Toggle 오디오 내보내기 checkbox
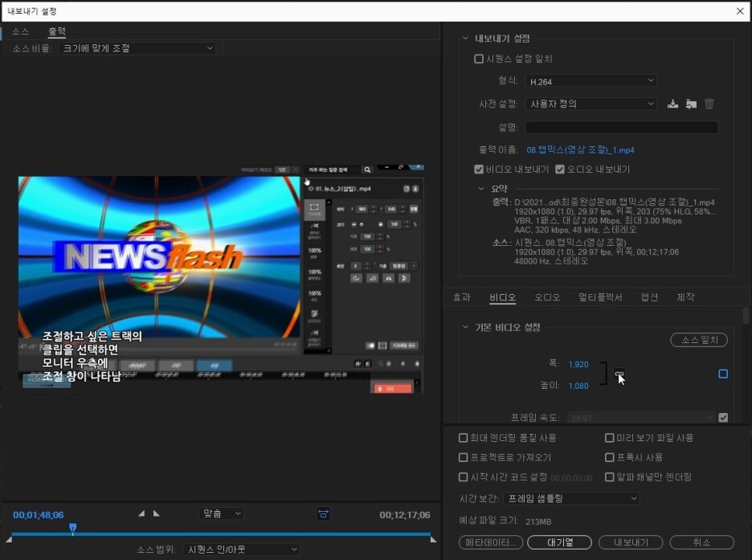752x560 pixels. pos(560,170)
